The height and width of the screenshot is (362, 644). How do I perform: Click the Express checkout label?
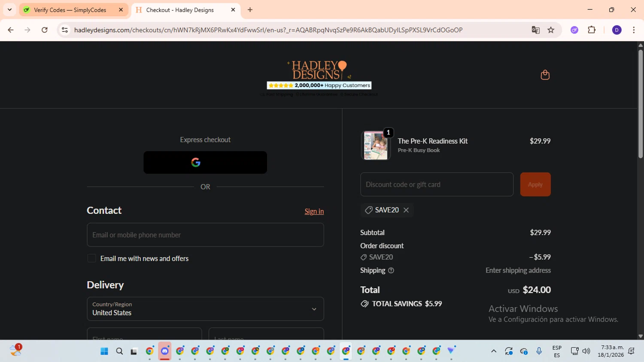(205, 140)
